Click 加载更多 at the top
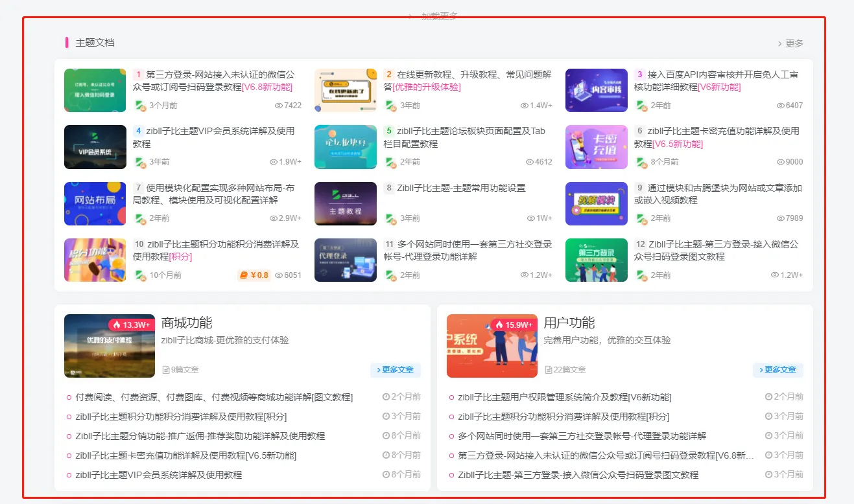This screenshot has height=504, width=854. 434,16
